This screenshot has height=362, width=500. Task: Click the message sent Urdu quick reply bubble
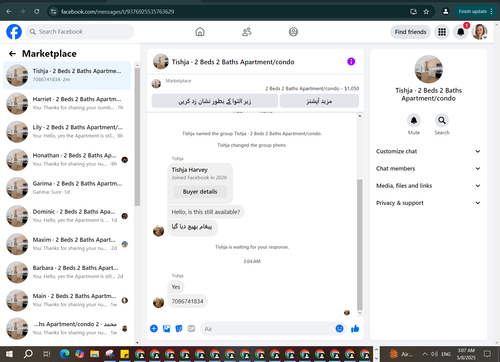pos(192,227)
